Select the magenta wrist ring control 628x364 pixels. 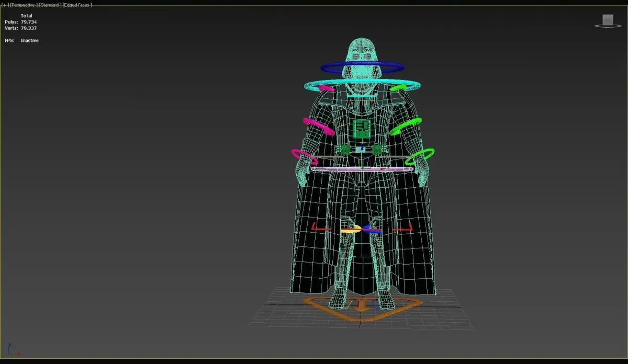pyautogui.click(x=305, y=156)
